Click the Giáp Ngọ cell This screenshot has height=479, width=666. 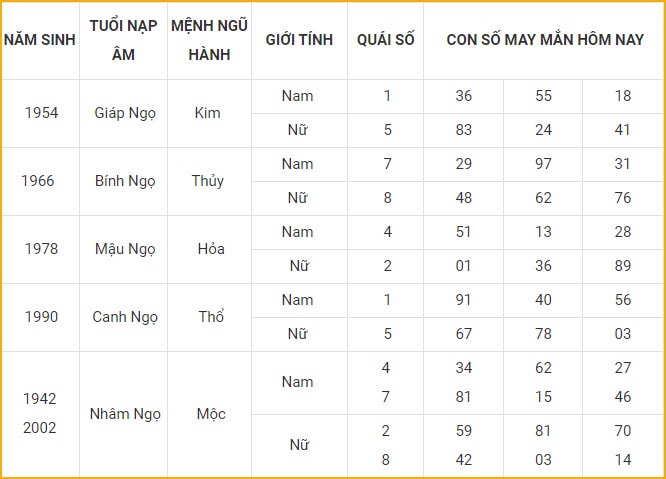[x=123, y=113]
